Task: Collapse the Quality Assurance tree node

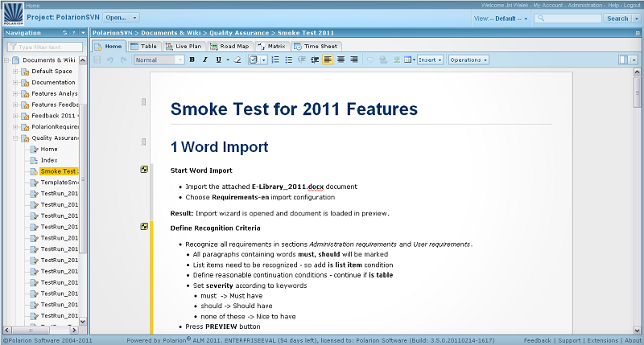Action: click(15, 138)
